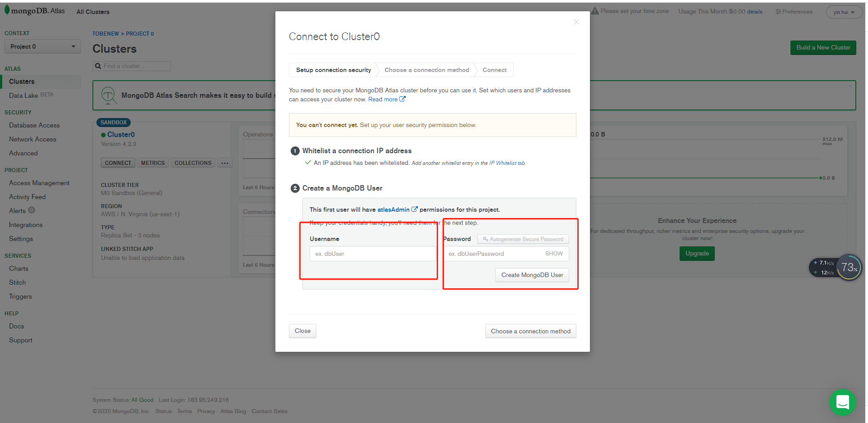Open Support page
This screenshot has height=423, width=868.
pos(21,340)
